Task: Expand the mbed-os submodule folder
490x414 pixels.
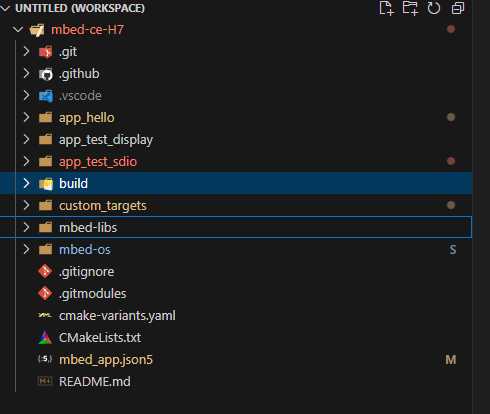Action: pyautogui.click(x=26, y=249)
